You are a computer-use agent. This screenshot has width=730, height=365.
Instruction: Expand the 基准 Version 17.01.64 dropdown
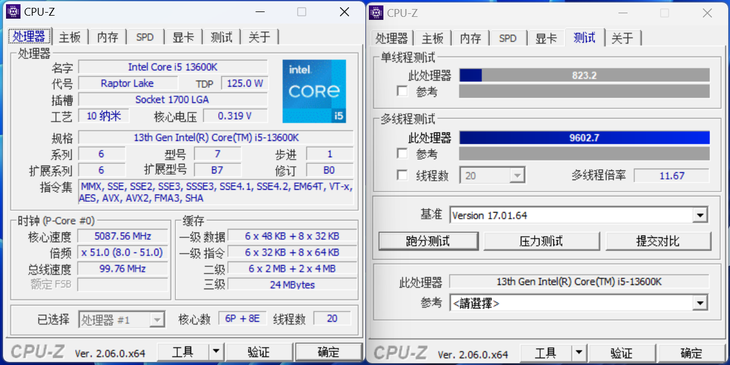coord(700,216)
